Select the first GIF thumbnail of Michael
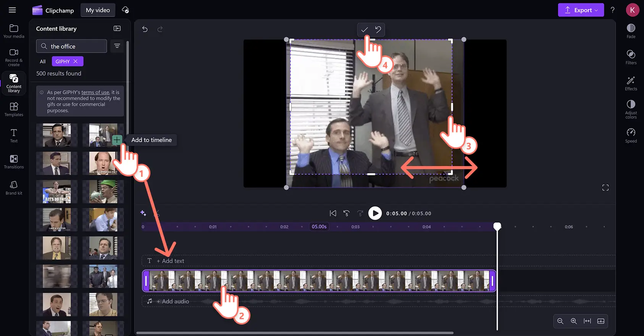Viewport: 644px width, 336px height. point(57,135)
